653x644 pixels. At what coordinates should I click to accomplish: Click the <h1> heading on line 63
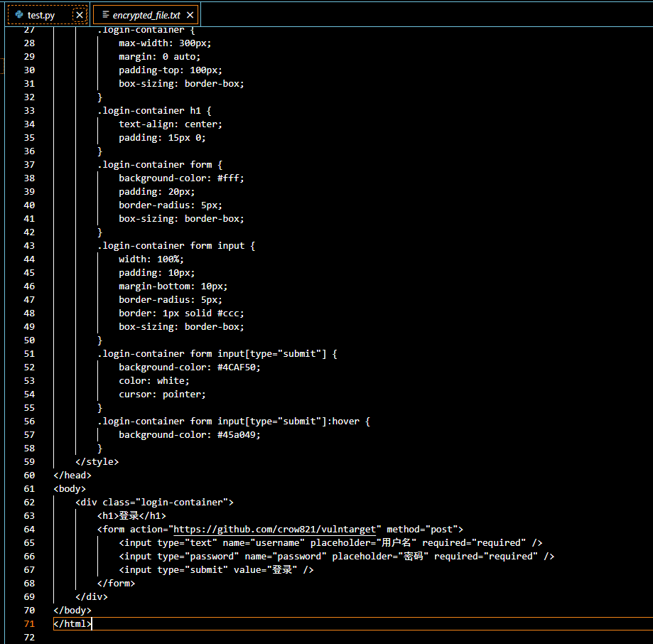tap(131, 515)
